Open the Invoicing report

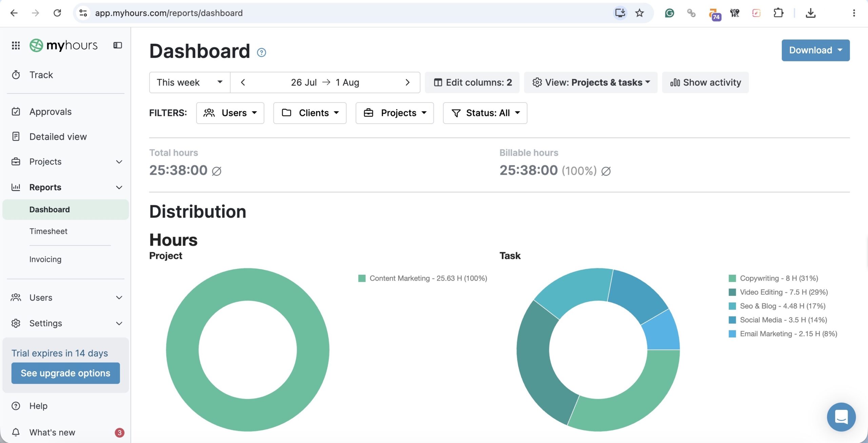(x=45, y=259)
